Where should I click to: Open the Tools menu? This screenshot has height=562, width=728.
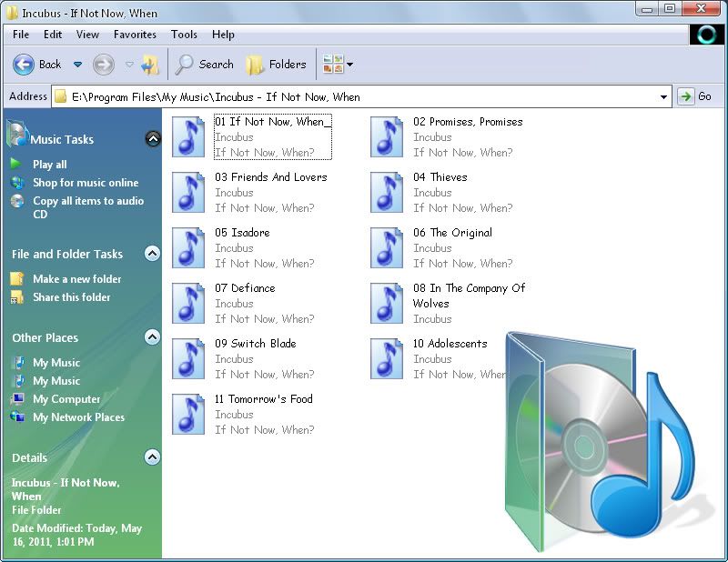[184, 35]
